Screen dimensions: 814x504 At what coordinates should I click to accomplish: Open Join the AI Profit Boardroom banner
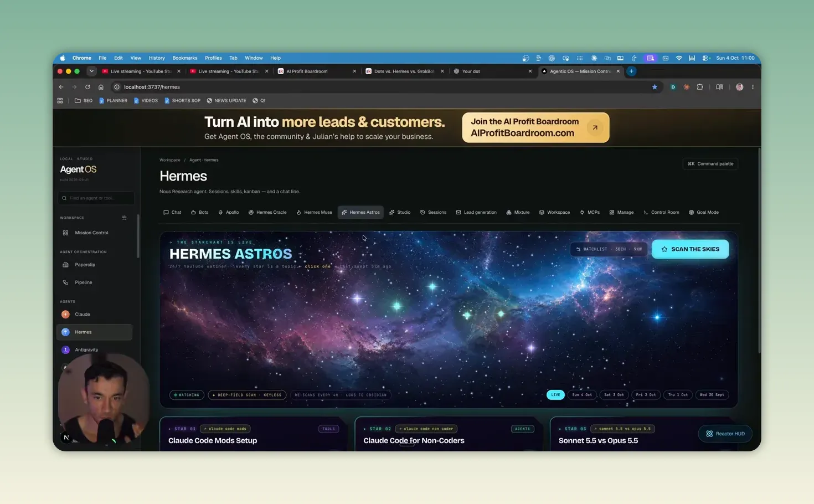point(535,127)
